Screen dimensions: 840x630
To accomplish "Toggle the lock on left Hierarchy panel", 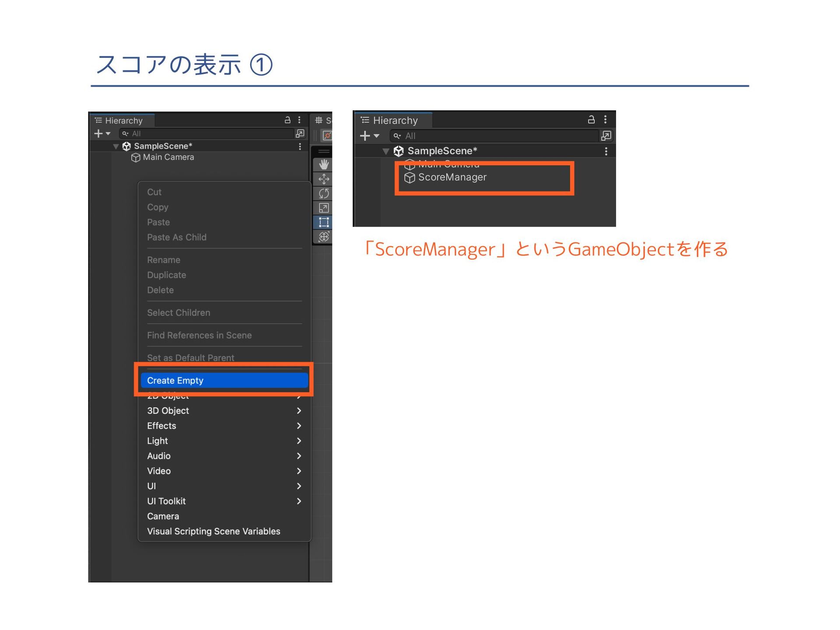I will click(x=287, y=120).
